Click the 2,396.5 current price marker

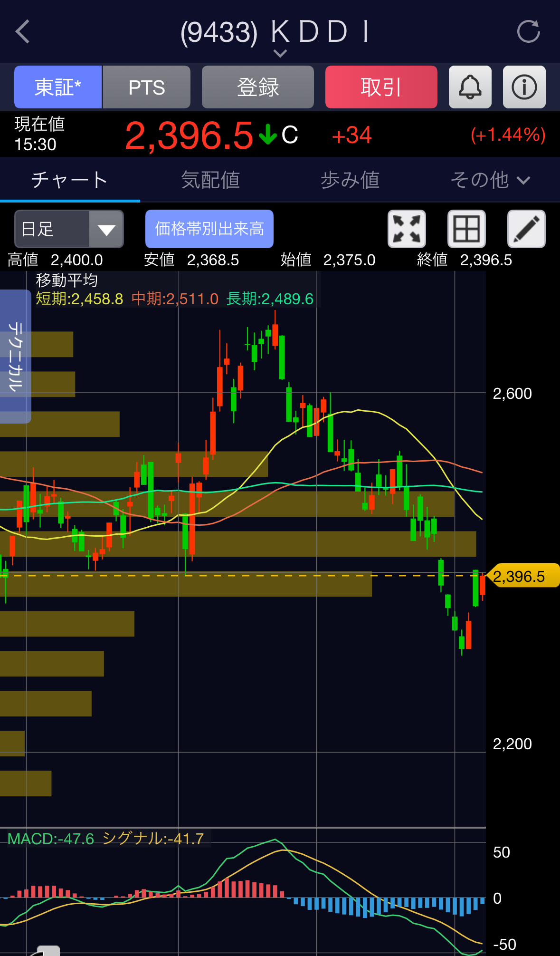523,576
